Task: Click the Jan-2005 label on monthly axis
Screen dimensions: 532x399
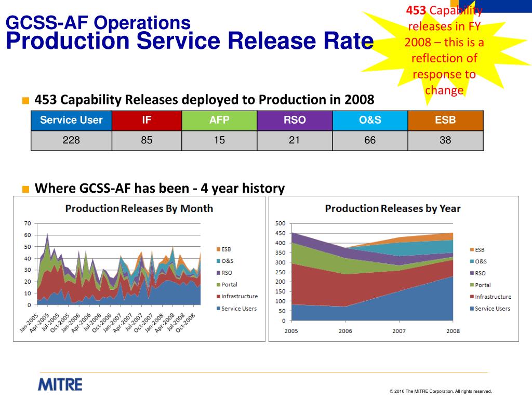Action: tap(29, 323)
